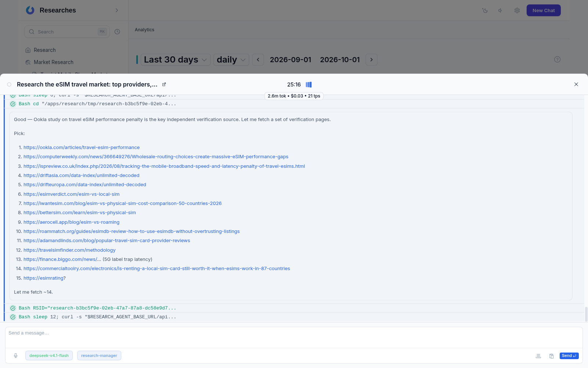Image resolution: width=588 pixels, height=368 pixels.
Task: Open the aerocell.app esim-vs-roaming link
Action: 72,222
